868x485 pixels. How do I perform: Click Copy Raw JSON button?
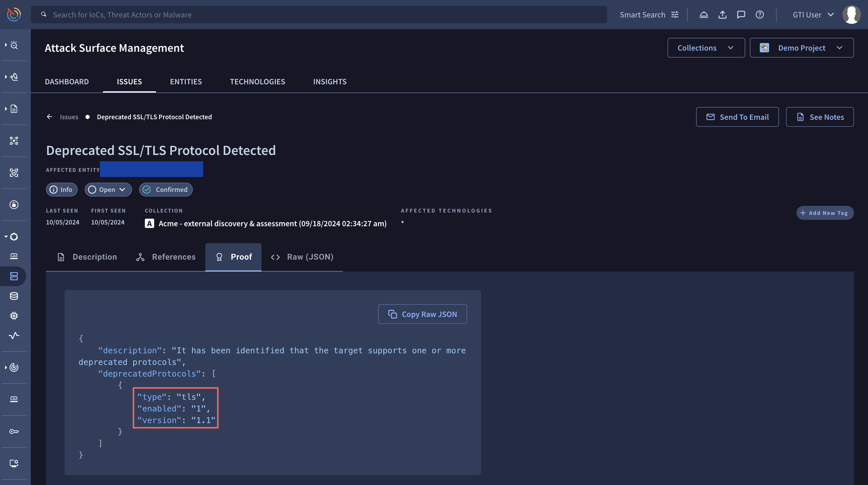[x=423, y=314]
